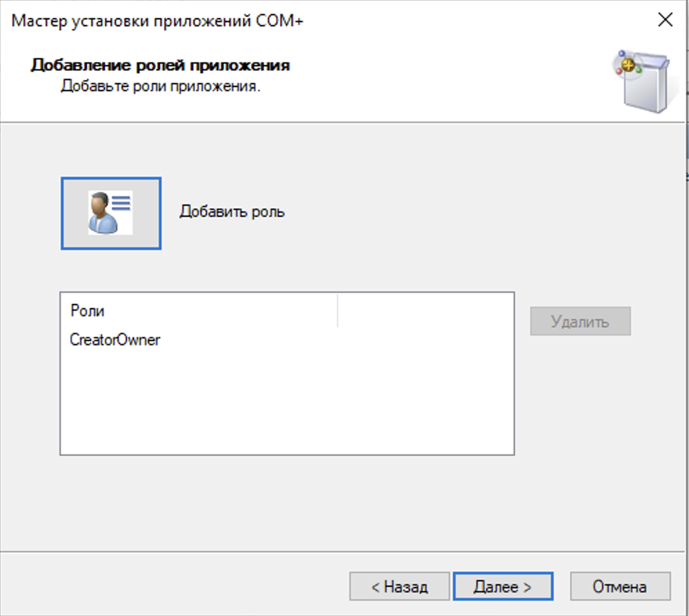Cancel the wizard with Отмена
This screenshot has width=689, height=616.
pyautogui.click(x=619, y=586)
